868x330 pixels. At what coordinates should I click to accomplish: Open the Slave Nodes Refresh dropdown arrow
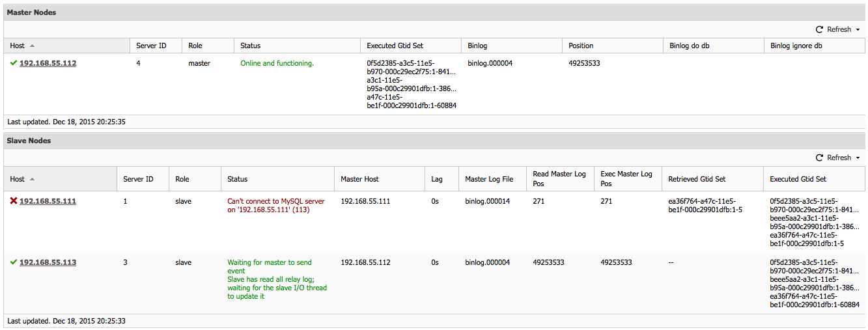858,158
